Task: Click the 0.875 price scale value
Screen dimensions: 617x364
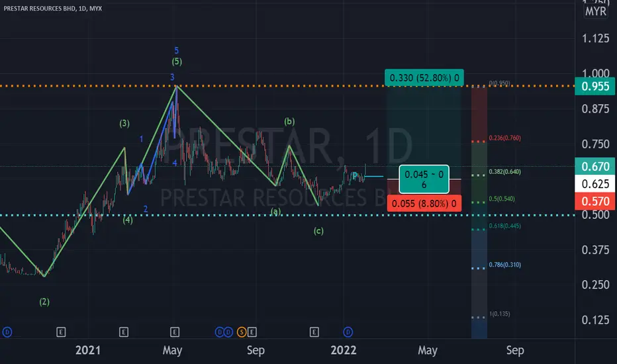Action: (x=595, y=109)
